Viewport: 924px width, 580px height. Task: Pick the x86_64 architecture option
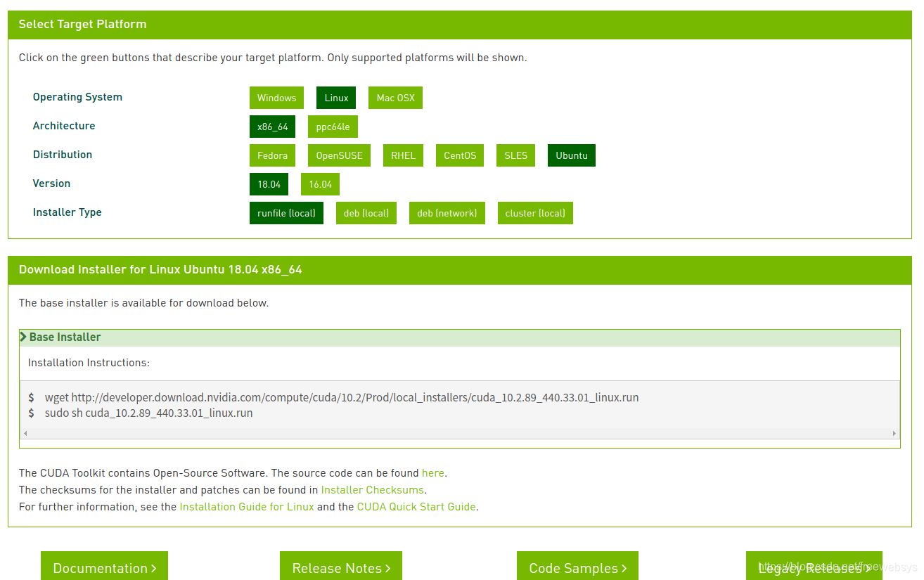(x=272, y=127)
